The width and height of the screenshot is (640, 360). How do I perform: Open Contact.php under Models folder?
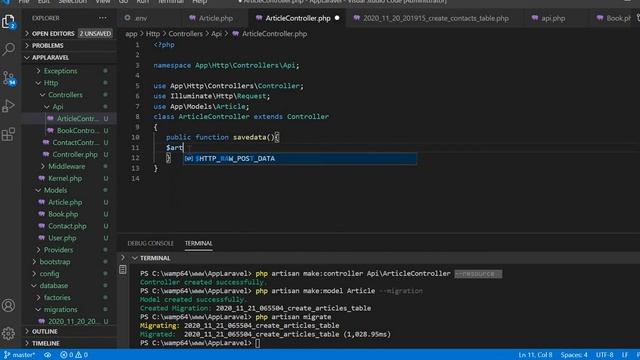67,226
